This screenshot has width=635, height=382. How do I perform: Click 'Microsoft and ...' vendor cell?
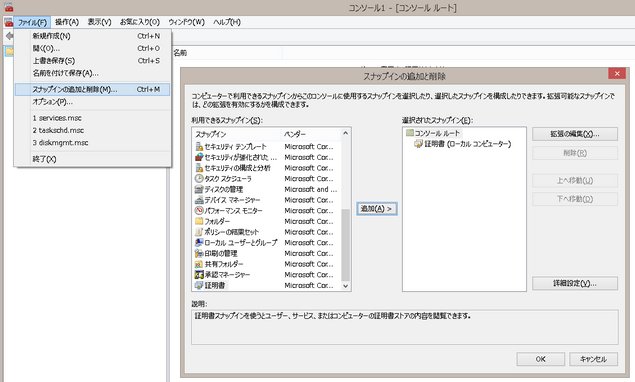click(x=311, y=189)
